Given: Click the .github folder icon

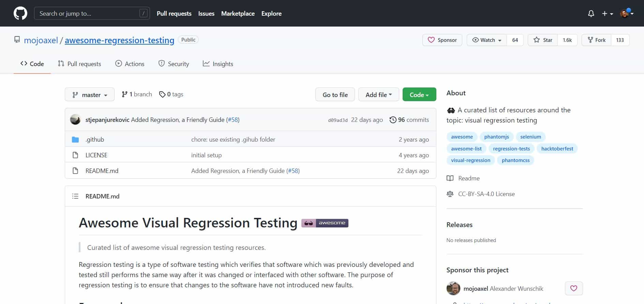Looking at the screenshot, I should (x=75, y=140).
